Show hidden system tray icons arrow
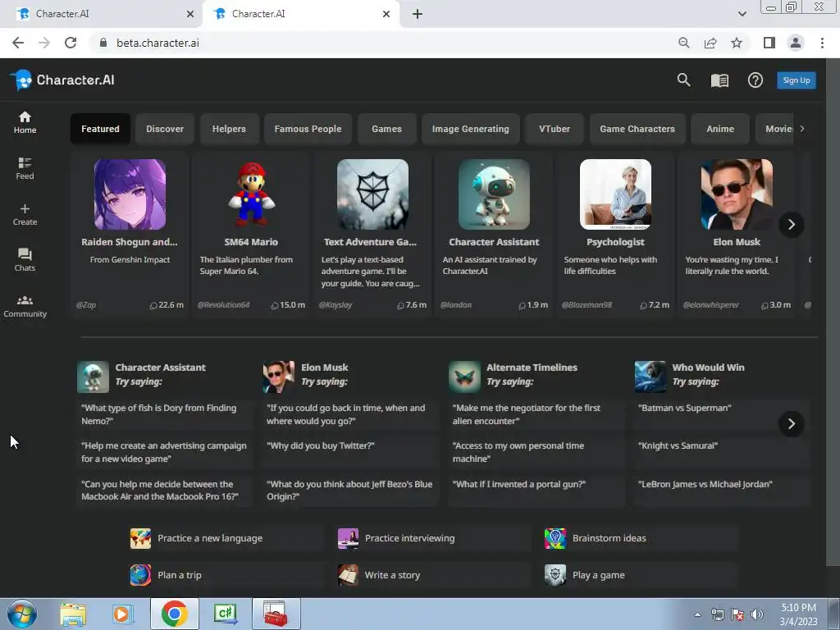Screen dimensions: 840x630 (697, 614)
